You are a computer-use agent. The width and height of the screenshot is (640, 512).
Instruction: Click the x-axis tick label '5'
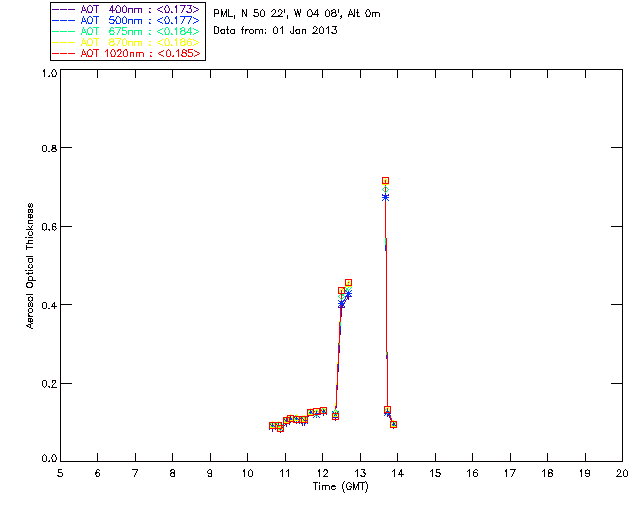coord(60,473)
